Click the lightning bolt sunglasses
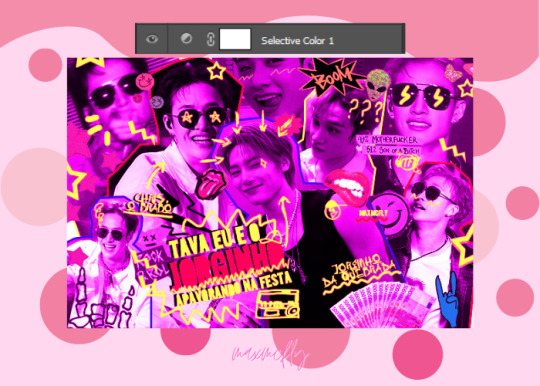 423,95
